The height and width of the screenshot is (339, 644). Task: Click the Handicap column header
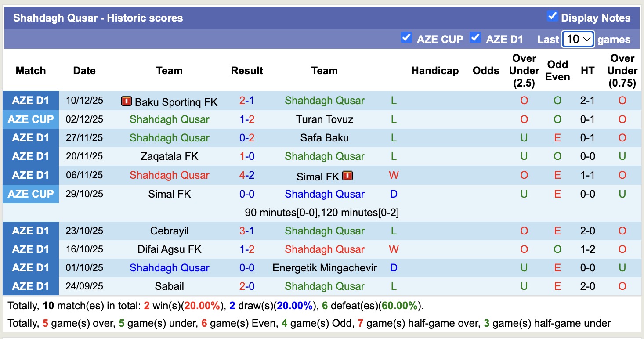434,71
